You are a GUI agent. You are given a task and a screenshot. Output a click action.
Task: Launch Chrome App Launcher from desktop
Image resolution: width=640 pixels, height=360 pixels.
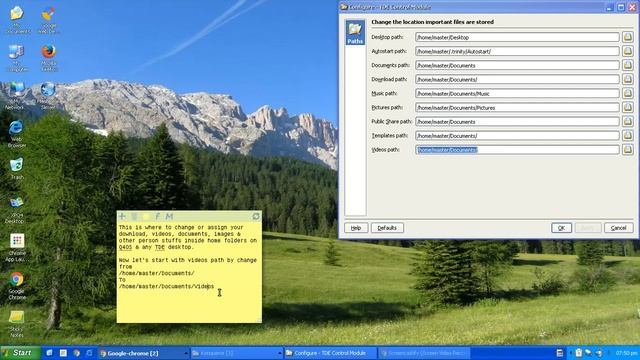[17, 248]
